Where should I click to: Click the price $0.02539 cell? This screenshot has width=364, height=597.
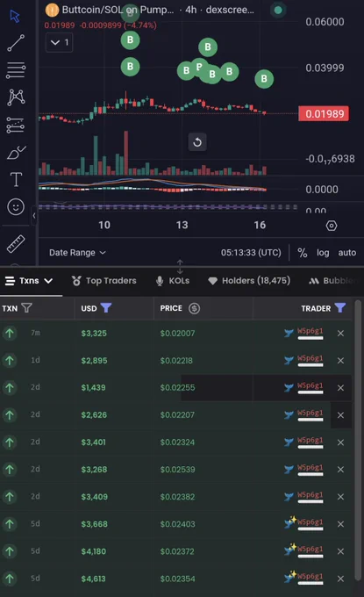coord(178,470)
